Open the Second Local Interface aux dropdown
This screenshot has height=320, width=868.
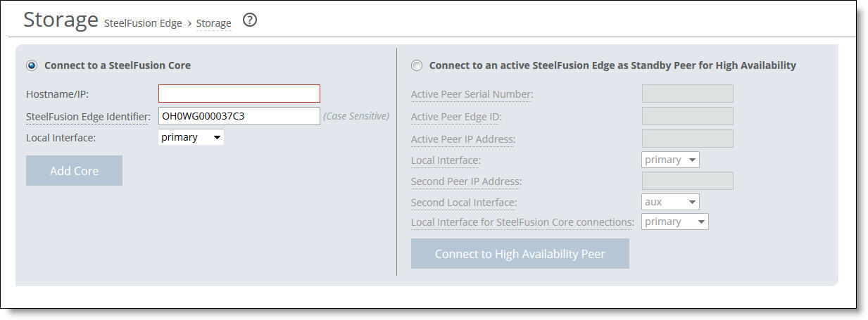[x=671, y=202]
